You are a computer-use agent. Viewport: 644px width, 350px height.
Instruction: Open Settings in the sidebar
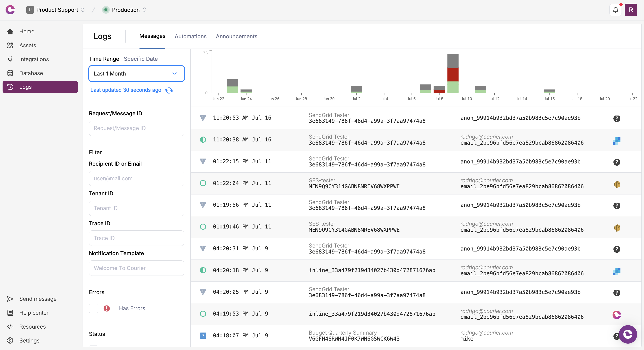coord(29,341)
